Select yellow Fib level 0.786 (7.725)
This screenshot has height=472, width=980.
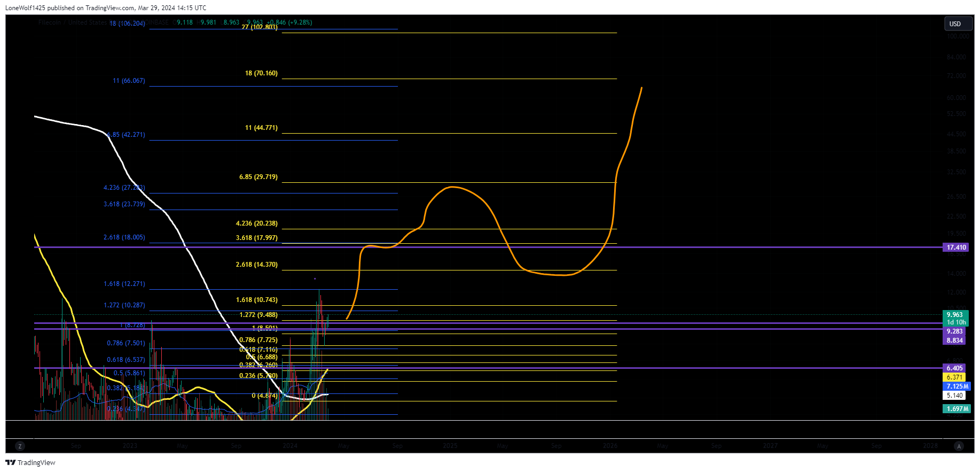click(x=258, y=340)
